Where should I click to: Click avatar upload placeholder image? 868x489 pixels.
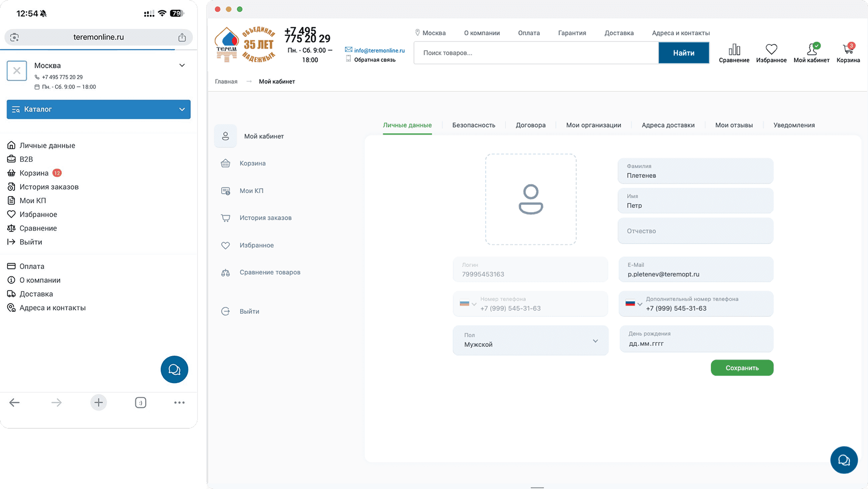tap(531, 199)
